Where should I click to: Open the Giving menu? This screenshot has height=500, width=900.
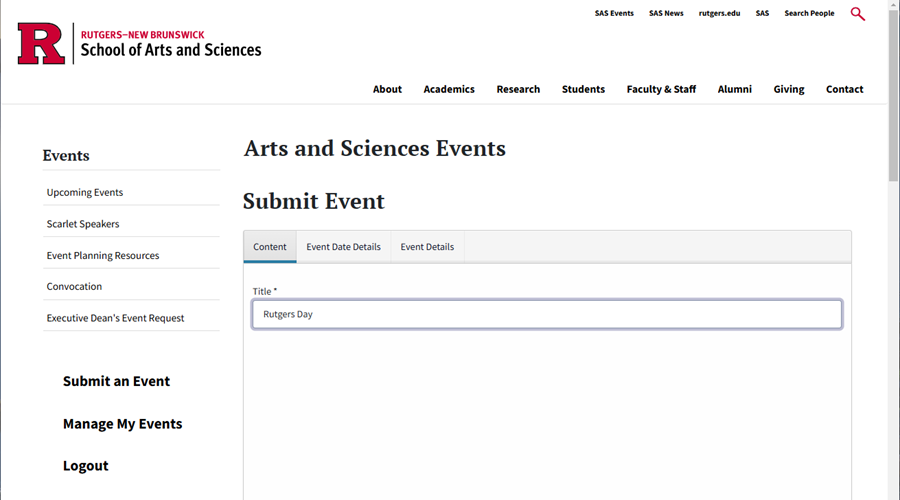point(789,89)
